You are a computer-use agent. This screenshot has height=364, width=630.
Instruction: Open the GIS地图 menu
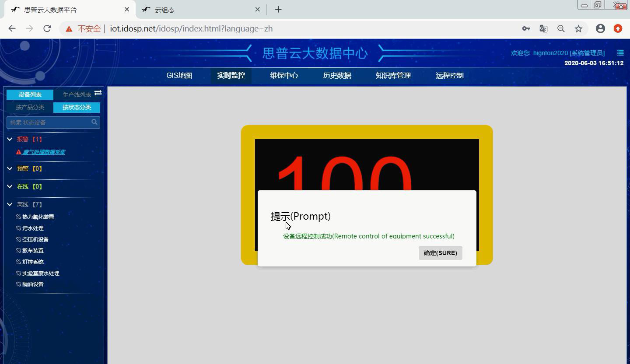tap(179, 75)
